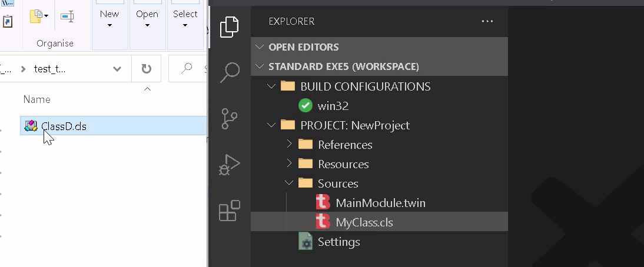Click the Explorer more actions ellipsis
The width and height of the screenshot is (644, 267).
pyautogui.click(x=487, y=21)
